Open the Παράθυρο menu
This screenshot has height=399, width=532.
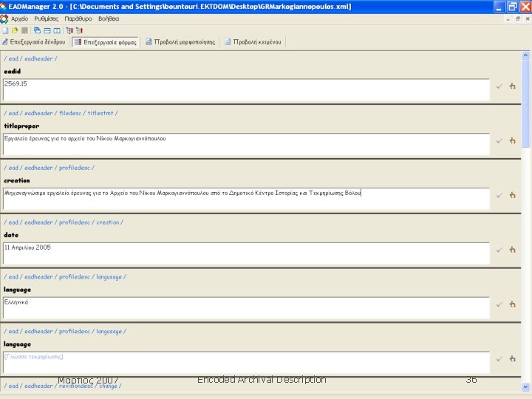78,19
